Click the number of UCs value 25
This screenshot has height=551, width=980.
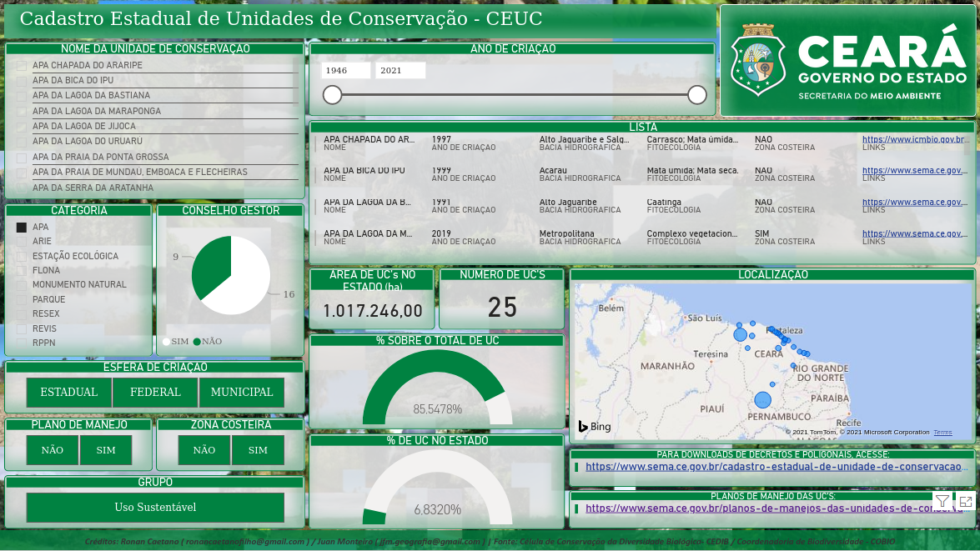502,308
